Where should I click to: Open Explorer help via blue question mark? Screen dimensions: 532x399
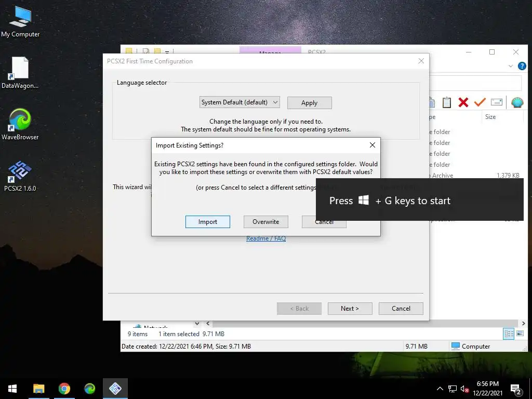pos(522,66)
